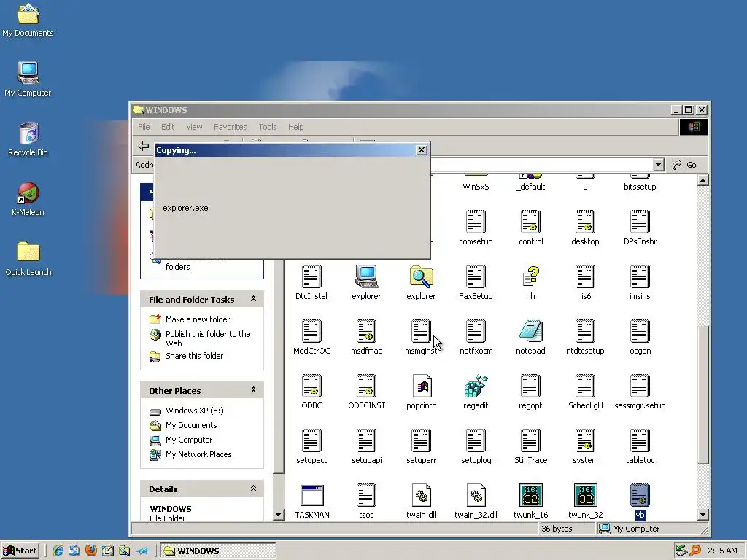Collapse the Details panel
This screenshot has height=560, width=747.
pos(253,488)
